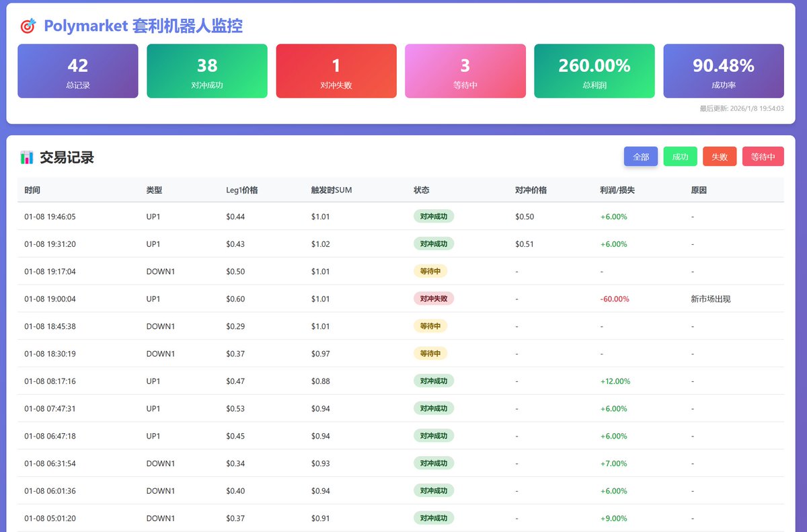Click timestamp 01-08 19:46:05
Image resolution: width=807 pixels, height=532 pixels.
tap(50, 217)
